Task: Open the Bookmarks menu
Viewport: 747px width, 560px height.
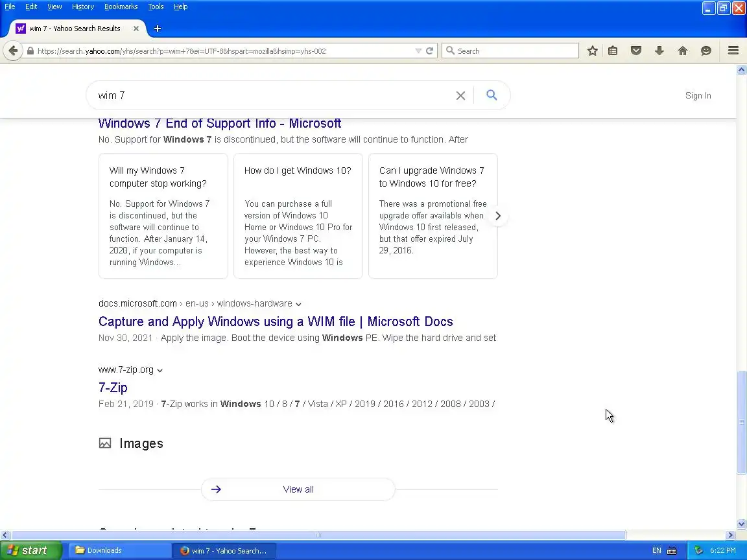Action: [x=121, y=6]
